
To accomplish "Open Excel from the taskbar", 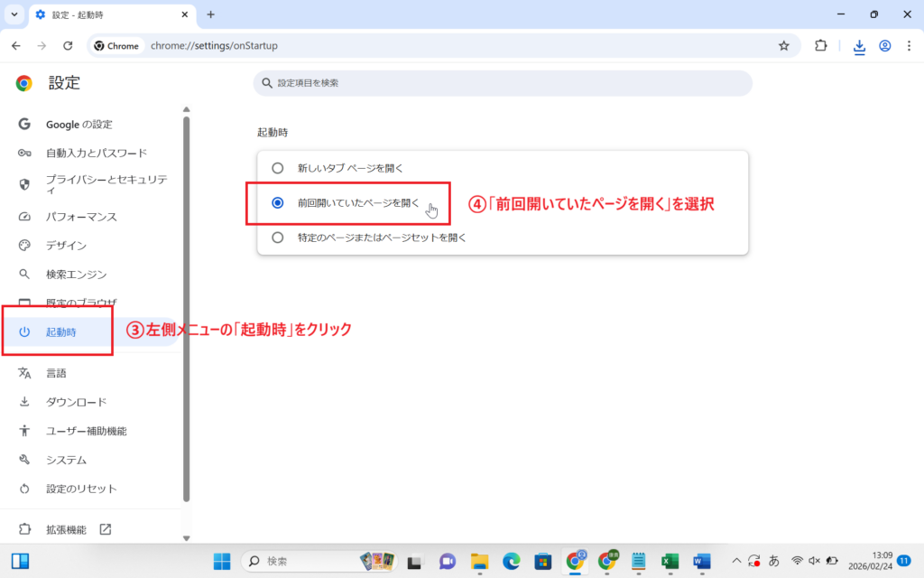I will pyautogui.click(x=670, y=561).
